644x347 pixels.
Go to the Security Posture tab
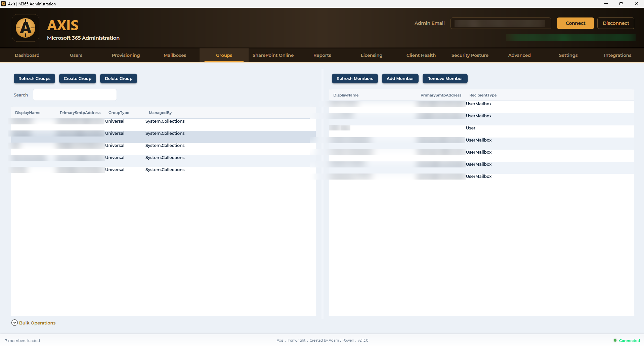coord(470,55)
